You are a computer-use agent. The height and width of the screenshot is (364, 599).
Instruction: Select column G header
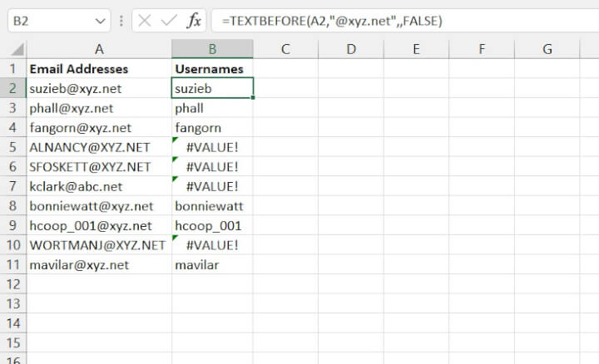click(547, 49)
